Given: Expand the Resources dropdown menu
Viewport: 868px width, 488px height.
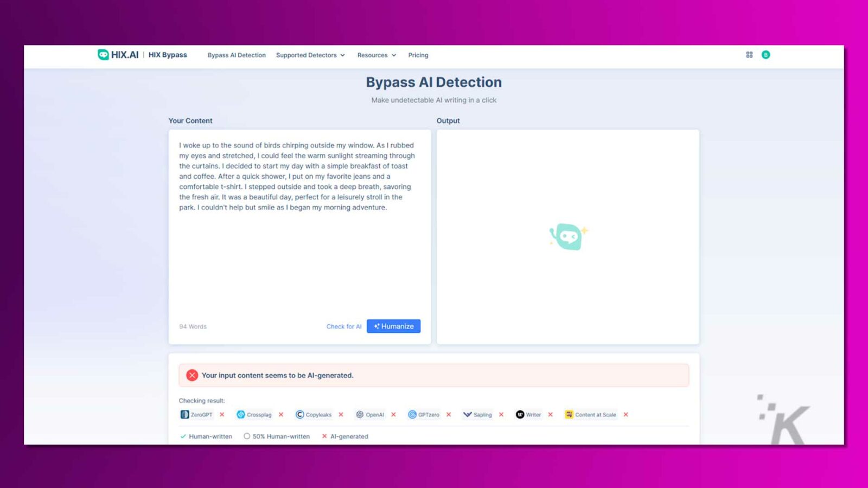Looking at the screenshot, I should [376, 55].
